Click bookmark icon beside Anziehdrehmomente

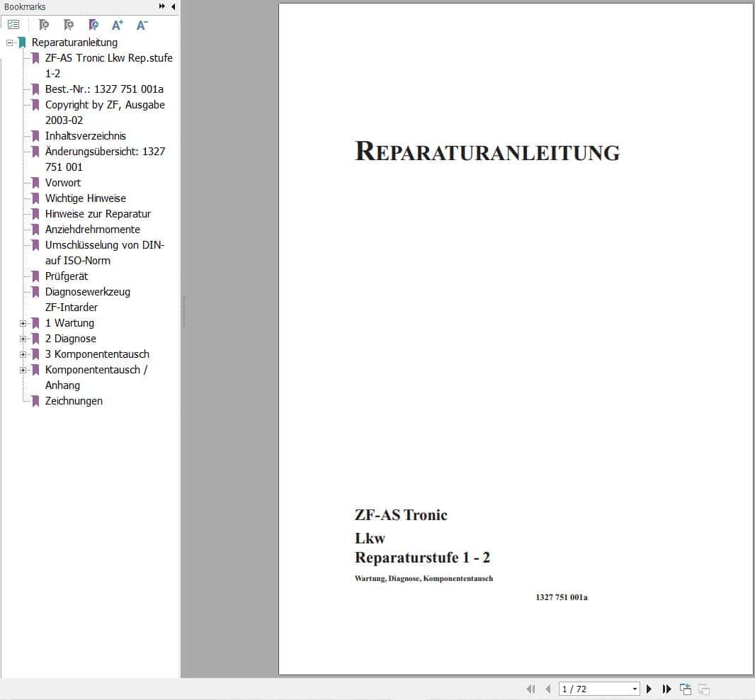point(35,230)
